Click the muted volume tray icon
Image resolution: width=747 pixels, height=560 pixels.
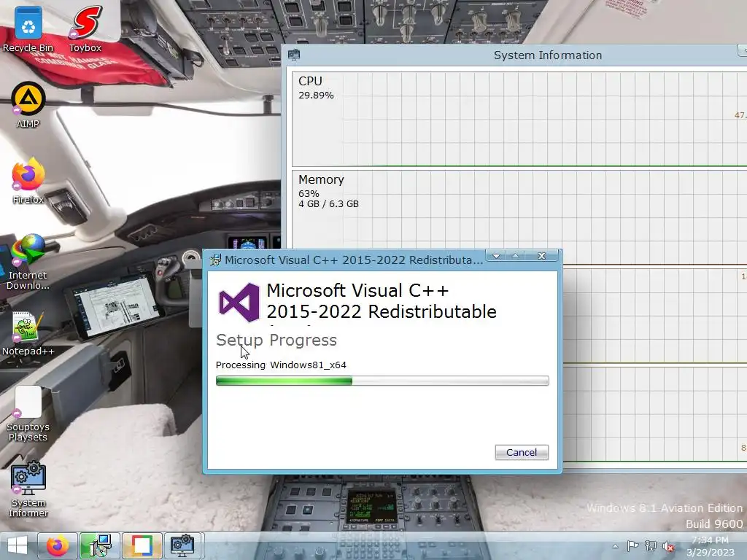[668, 546]
